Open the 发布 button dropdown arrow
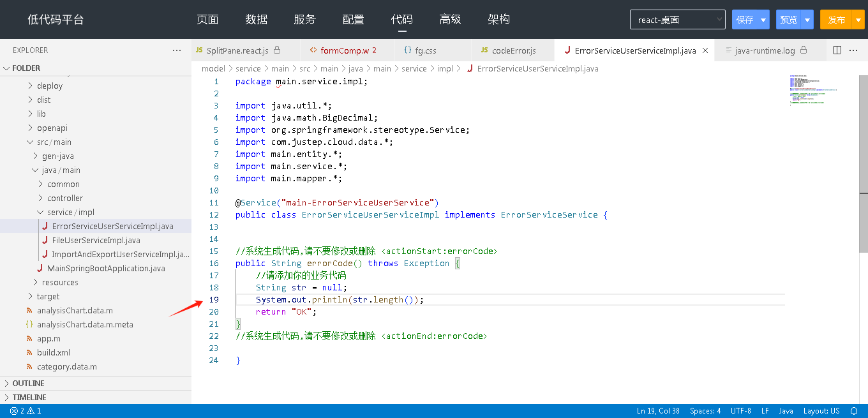Screen dimensions: 868x418 [x=858, y=20]
